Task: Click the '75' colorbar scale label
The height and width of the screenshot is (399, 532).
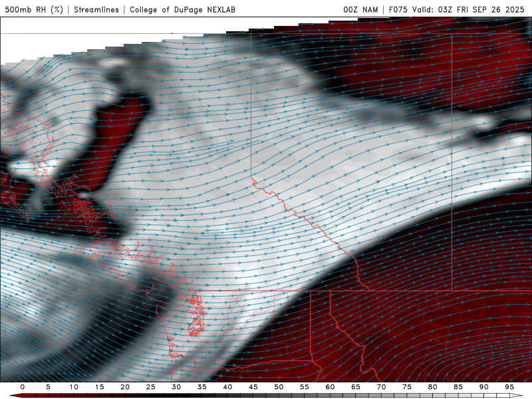Action: 407,387
